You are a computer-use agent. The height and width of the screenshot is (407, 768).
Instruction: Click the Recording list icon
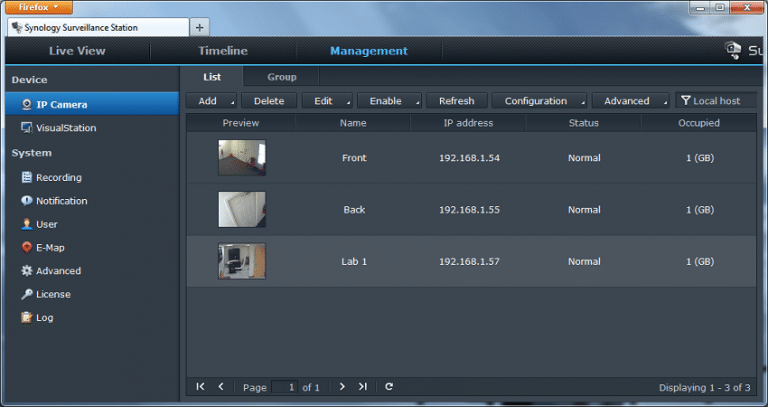coord(26,177)
